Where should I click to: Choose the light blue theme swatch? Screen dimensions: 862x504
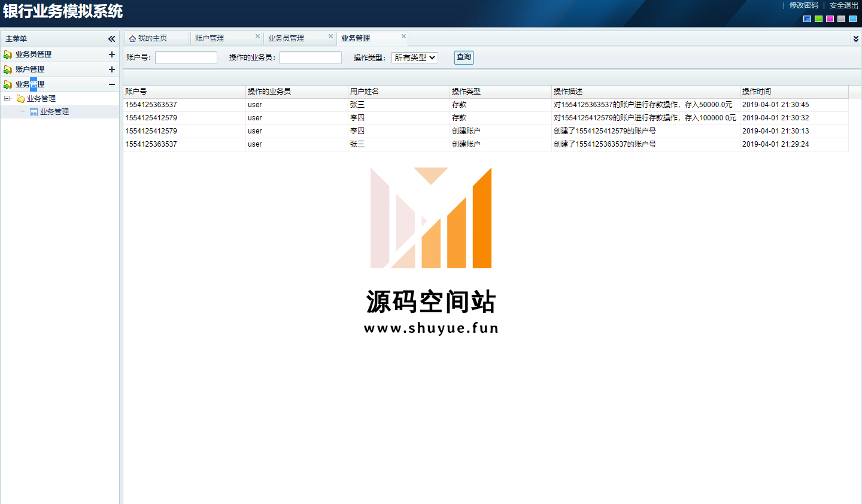(852, 19)
